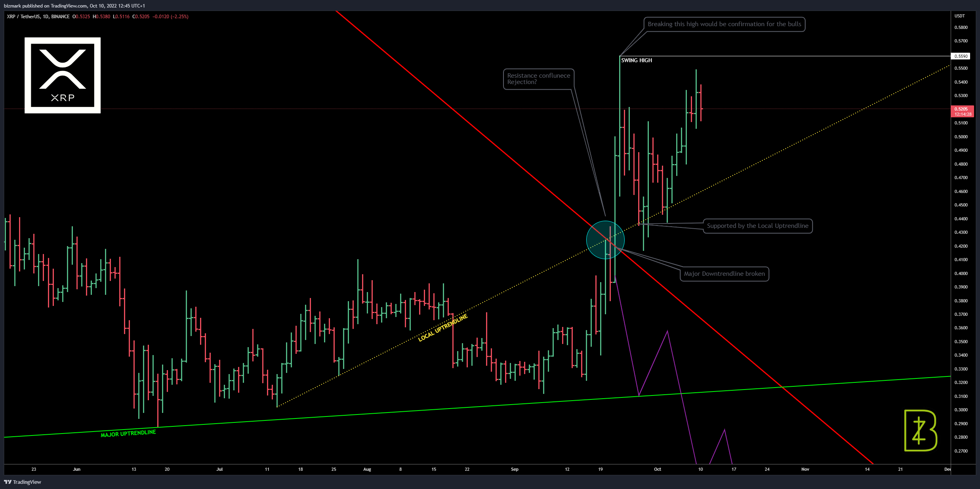The image size is (980, 489).
Task: Click the 'Jun' date axis label
Action: tap(77, 469)
